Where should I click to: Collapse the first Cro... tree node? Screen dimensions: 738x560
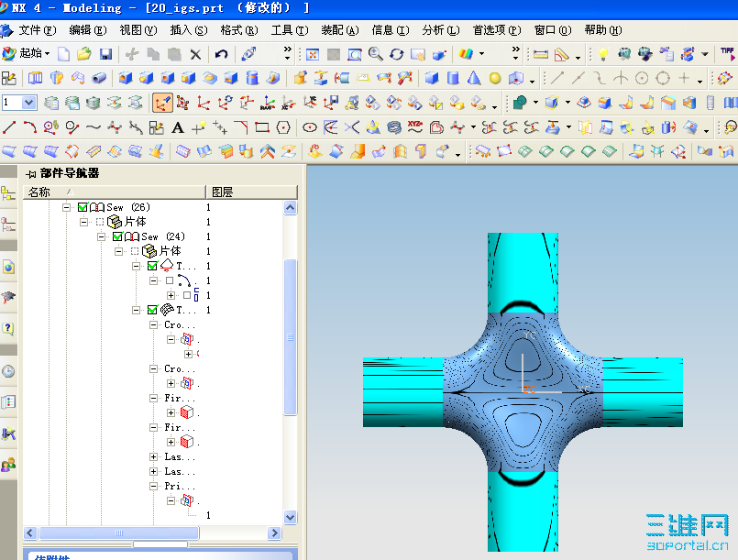coord(153,324)
